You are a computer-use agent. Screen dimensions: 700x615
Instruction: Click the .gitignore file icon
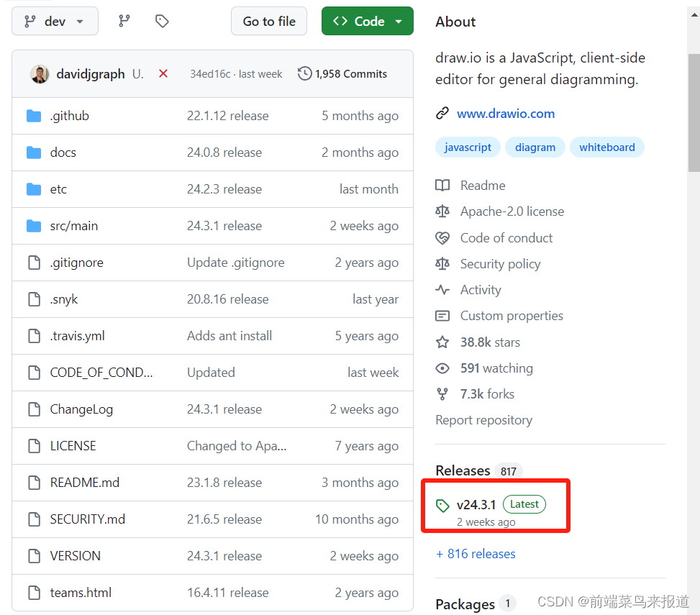tap(35, 263)
